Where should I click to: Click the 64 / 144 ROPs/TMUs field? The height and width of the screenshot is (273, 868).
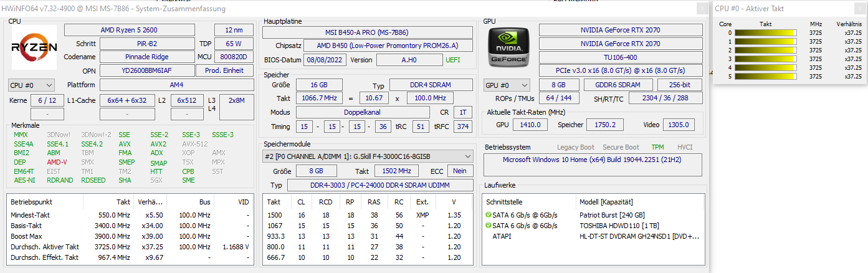(x=558, y=98)
